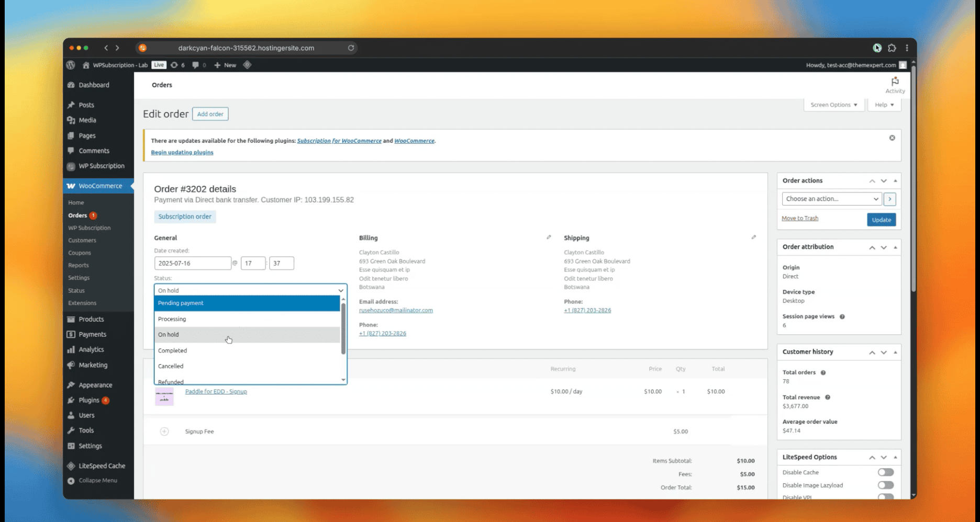Open Paddle for EDD - Signup product link

point(216,391)
